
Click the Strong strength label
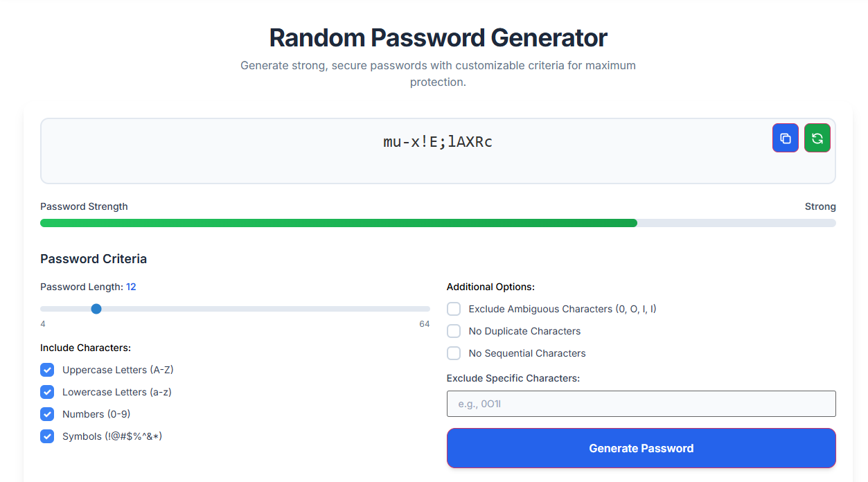click(820, 206)
